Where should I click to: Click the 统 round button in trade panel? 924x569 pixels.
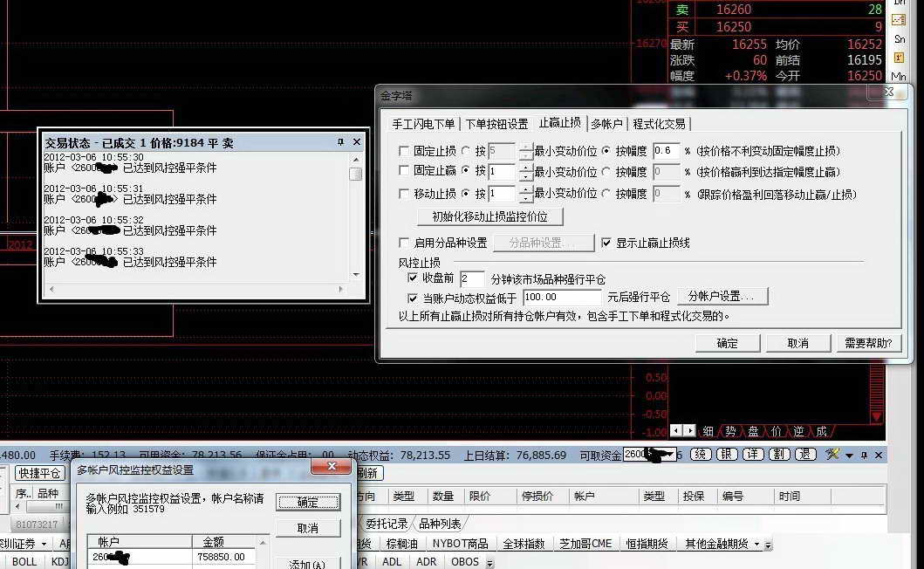tap(700, 455)
